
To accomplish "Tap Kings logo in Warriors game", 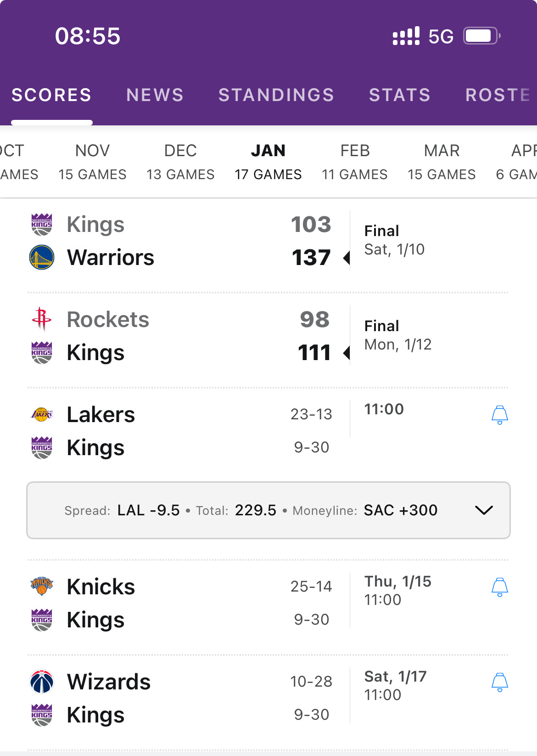I will [x=42, y=225].
